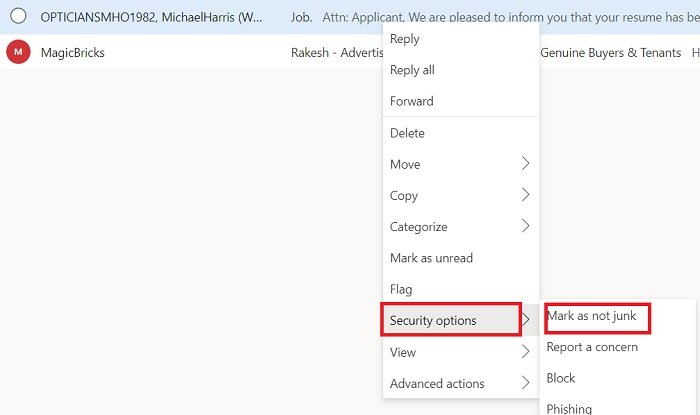Expand the Advanced actions chevron
This screenshot has width=700, height=415.
point(526,383)
